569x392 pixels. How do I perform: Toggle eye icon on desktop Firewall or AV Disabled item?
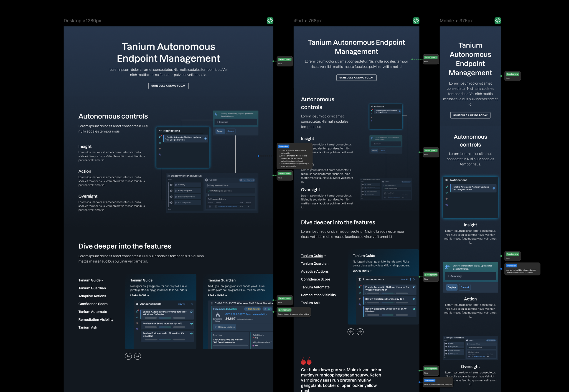191,333
